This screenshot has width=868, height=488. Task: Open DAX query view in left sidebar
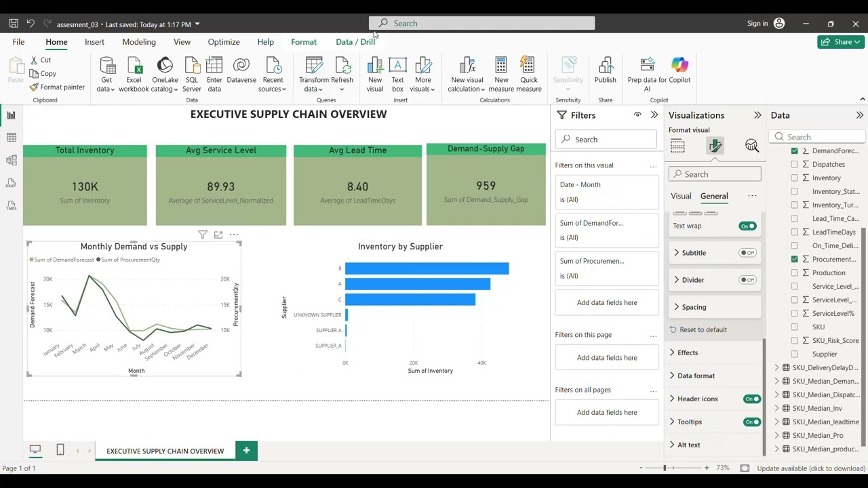[x=12, y=183]
